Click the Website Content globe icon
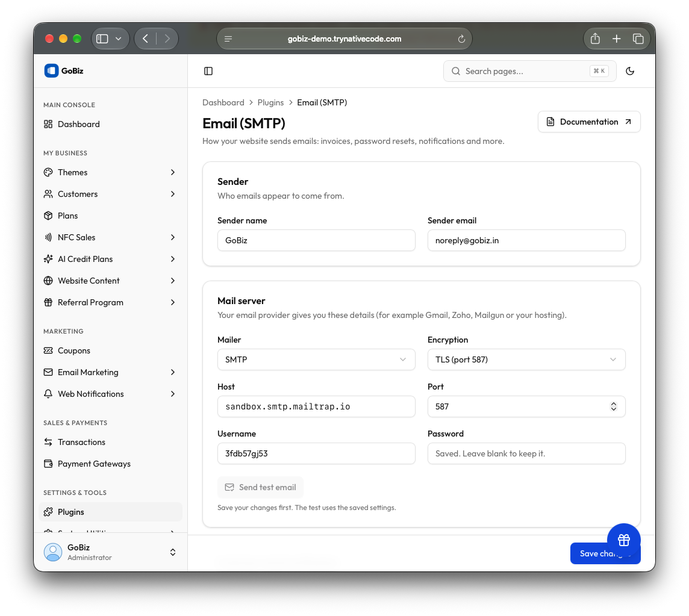 point(48,281)
